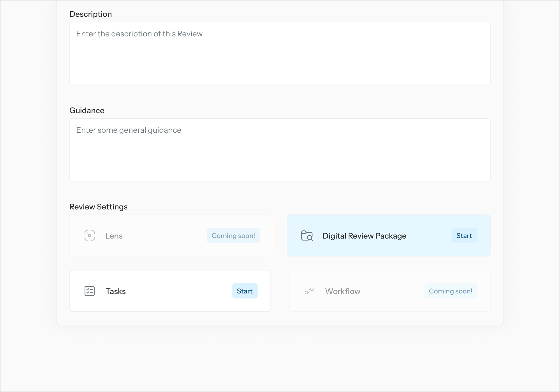Click the Description field label
Viewport: 560px width, 392px height.
[x=90, y=14]
